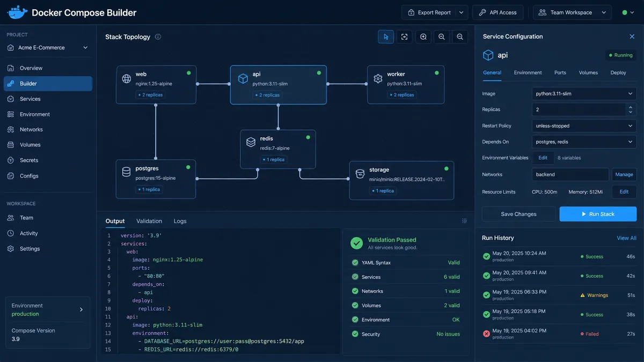Click the Environment icon in sidebar
The width and height of the screenshot is (644, 362).
[x=10, y=114]
